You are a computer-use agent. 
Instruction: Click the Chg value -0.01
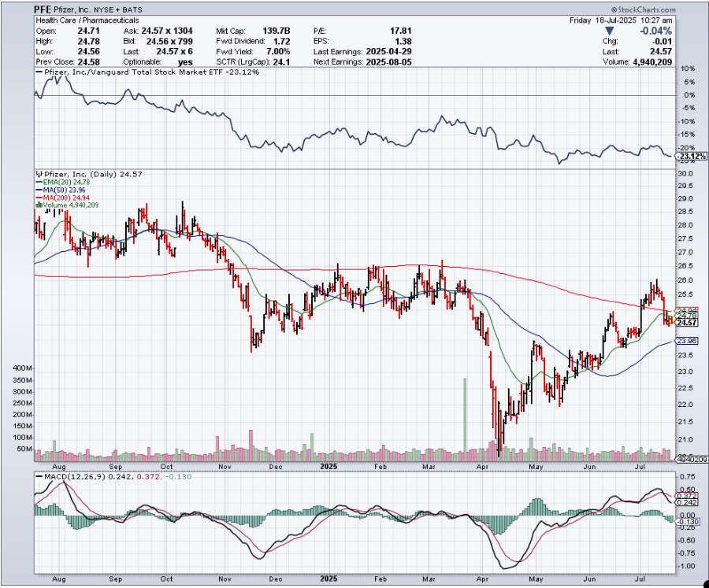[x=663, y=42]
